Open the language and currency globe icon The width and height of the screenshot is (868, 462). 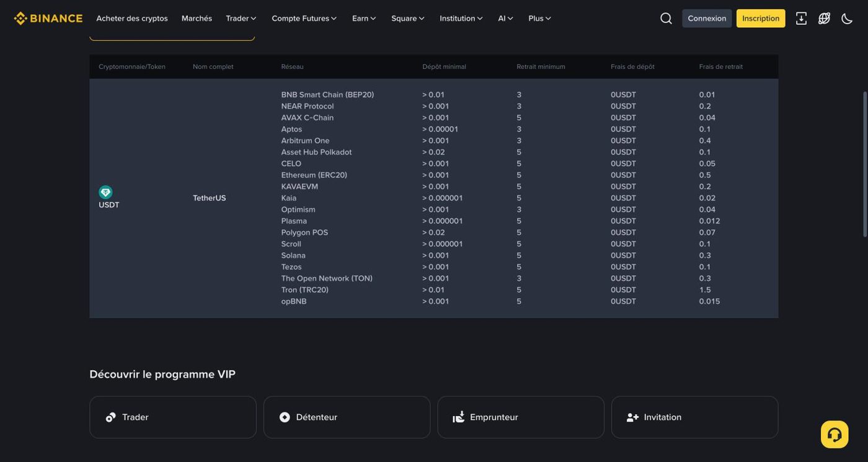pos(824,19)
